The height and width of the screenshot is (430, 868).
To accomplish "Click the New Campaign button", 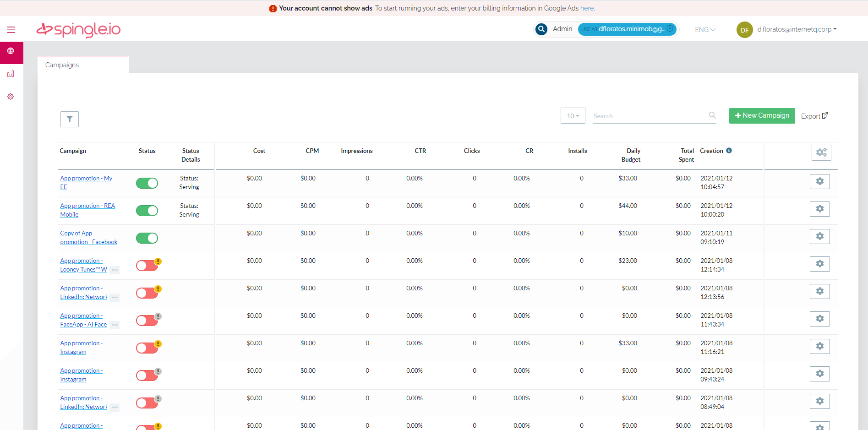I will pos(762,115).
